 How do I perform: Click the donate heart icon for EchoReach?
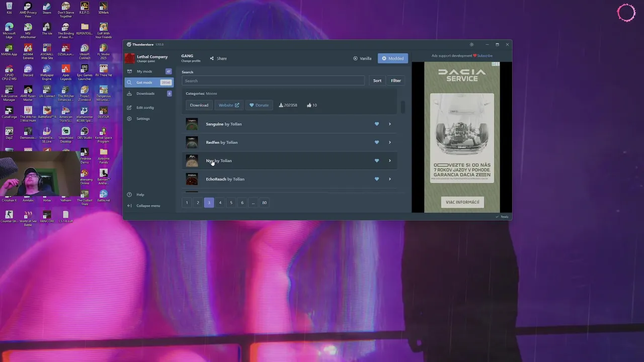(x=376, y=179)
